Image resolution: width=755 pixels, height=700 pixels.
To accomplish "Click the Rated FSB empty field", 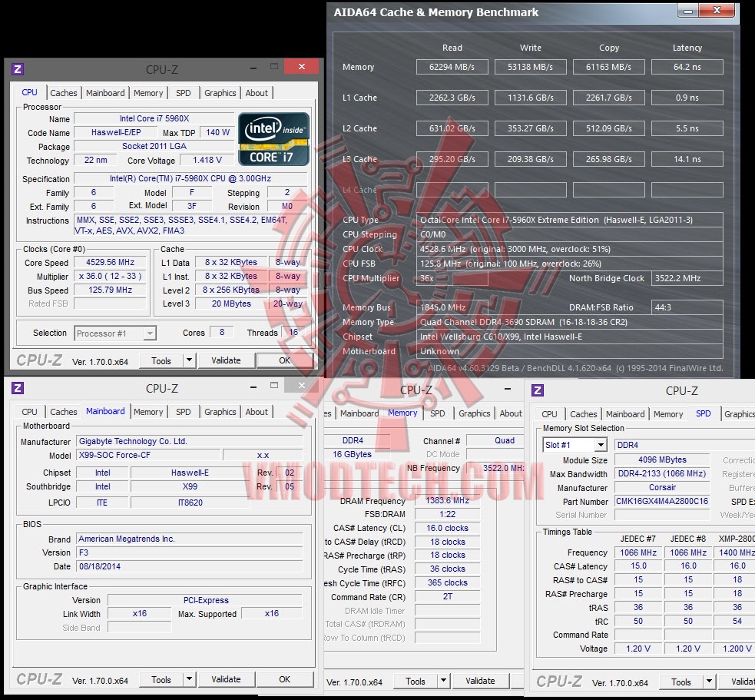I will (x=111, y=304).
